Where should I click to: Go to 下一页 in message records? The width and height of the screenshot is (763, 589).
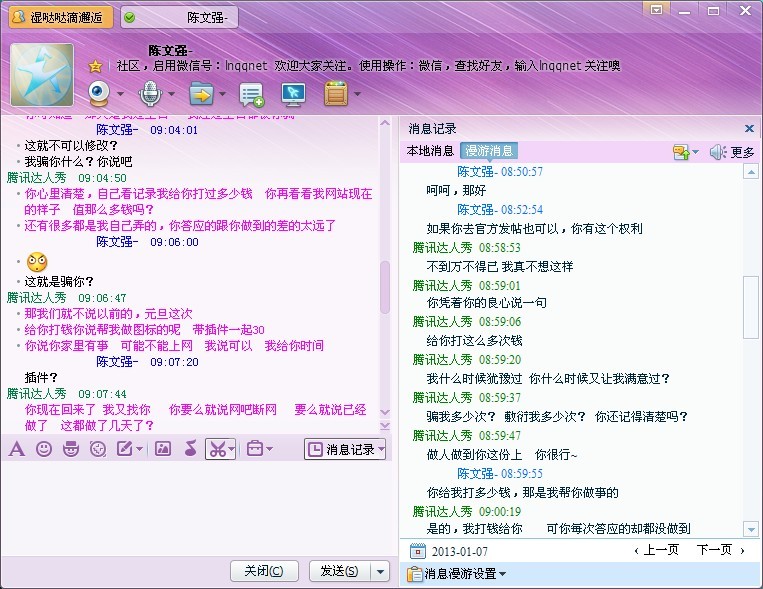[x=721, y=550]
